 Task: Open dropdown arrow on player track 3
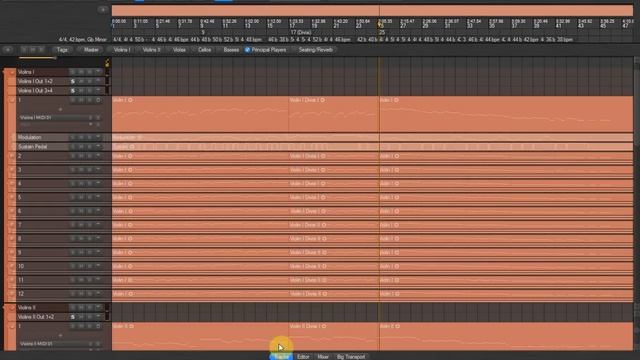pyautogui.click(x=98, y=170)
